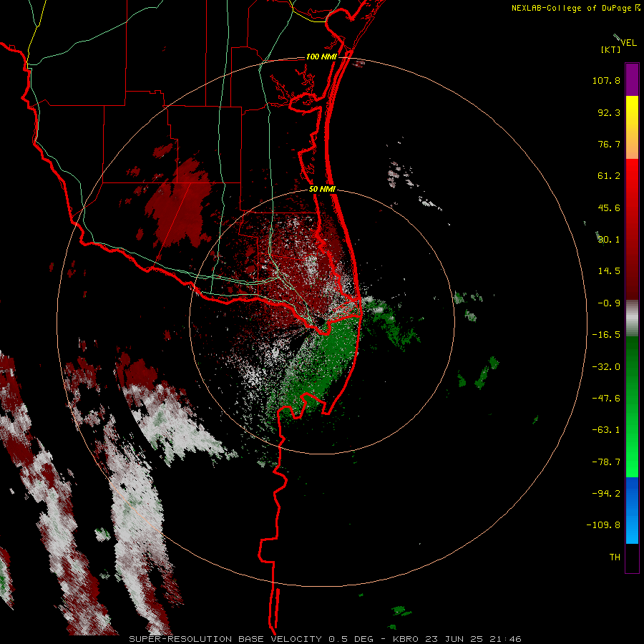Click the blue segment of velocity color bar
The width and height of the screenshot is (644, 644).
coord(632,510)
